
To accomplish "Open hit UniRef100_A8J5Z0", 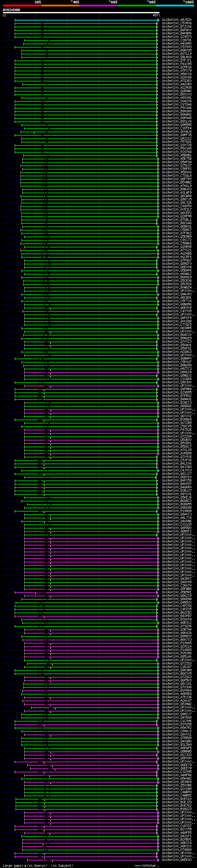I will pos(177,20).
